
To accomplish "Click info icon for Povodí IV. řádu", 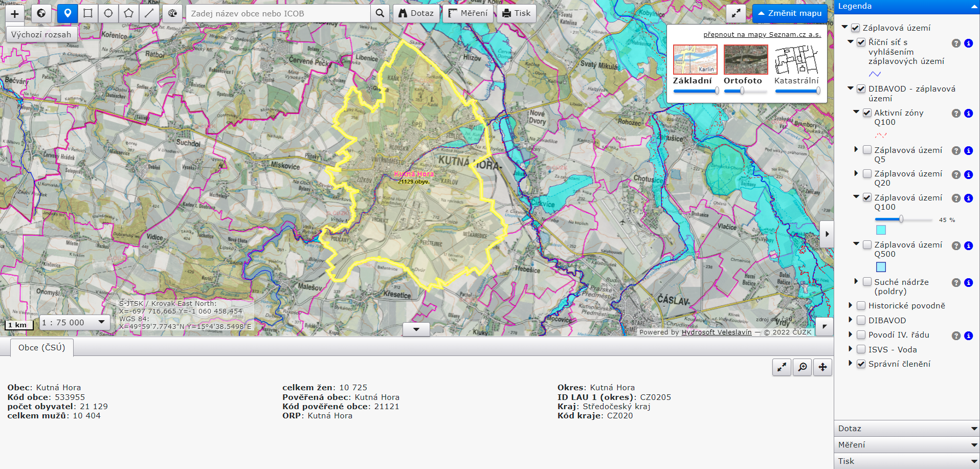I will click(x=968, y=336).
